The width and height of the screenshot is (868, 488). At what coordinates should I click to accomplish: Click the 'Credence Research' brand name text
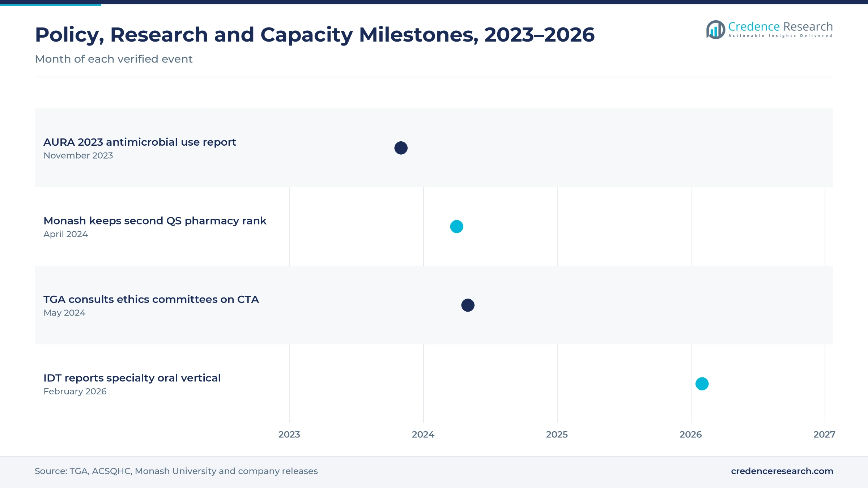coord(780,26)
